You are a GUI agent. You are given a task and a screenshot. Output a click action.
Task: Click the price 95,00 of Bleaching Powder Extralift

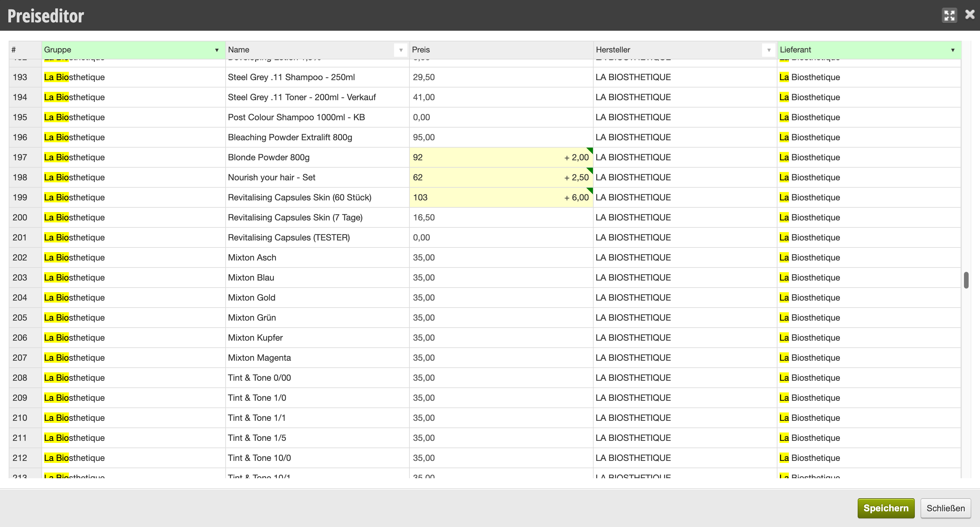coord(501,137)
